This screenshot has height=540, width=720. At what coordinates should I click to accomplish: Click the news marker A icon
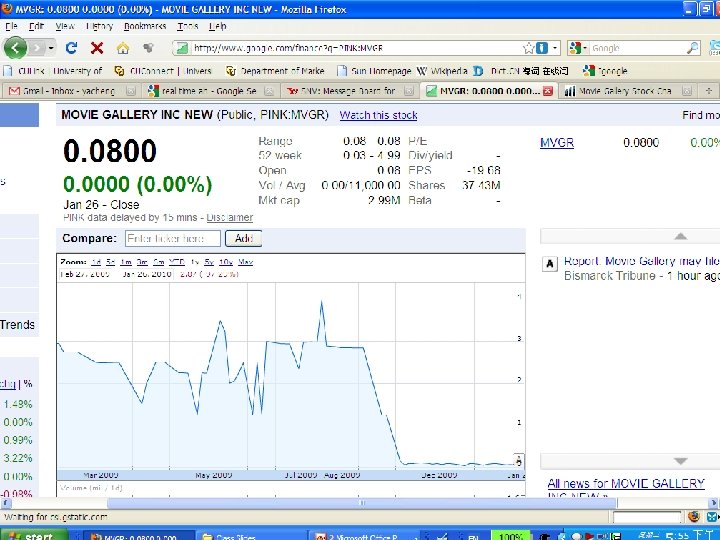click(x=550, y=264)
